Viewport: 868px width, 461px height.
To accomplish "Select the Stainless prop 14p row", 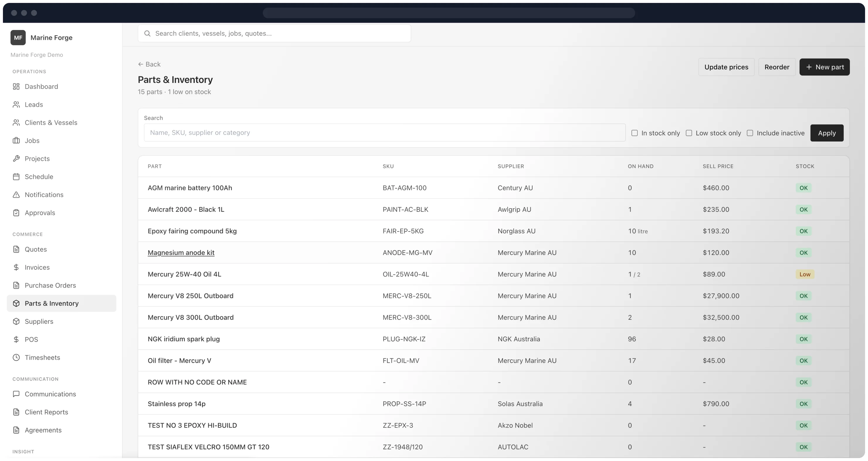I will (494, 404).
